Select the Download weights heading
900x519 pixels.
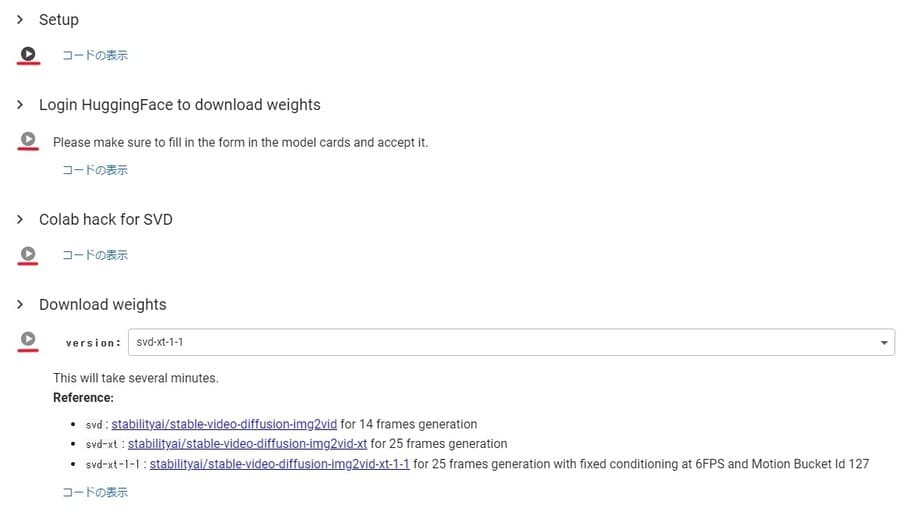[103, 304]
